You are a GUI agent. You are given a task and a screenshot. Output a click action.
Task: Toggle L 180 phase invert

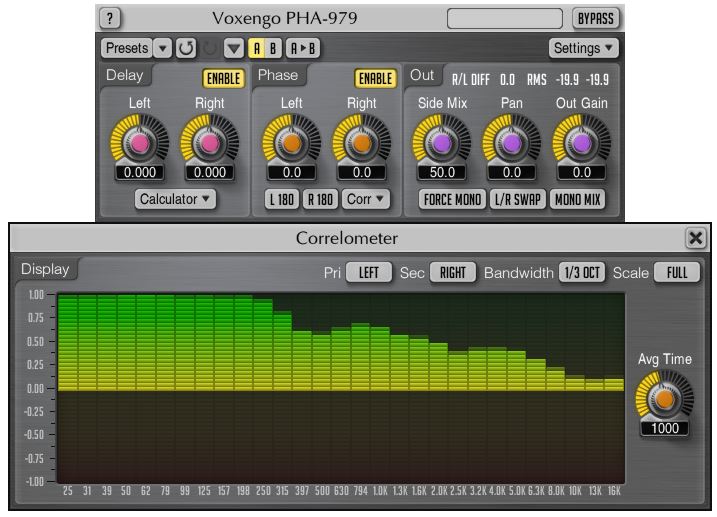(x=282, y=199)
